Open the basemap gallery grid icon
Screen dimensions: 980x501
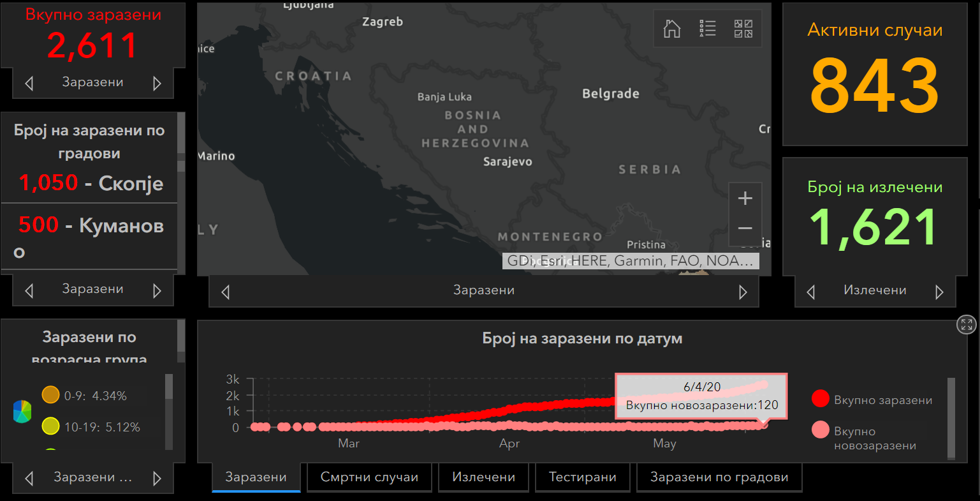click(743, 29)
